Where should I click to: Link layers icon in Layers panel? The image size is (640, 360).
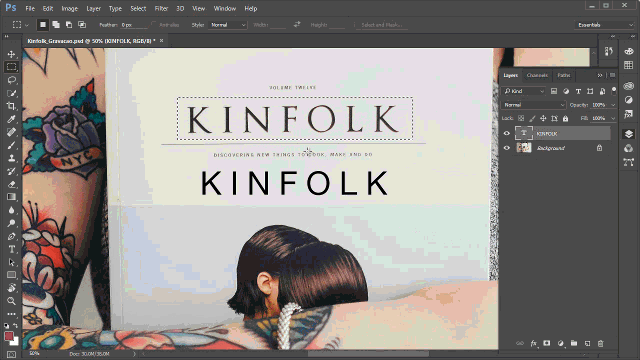point(520,344)
